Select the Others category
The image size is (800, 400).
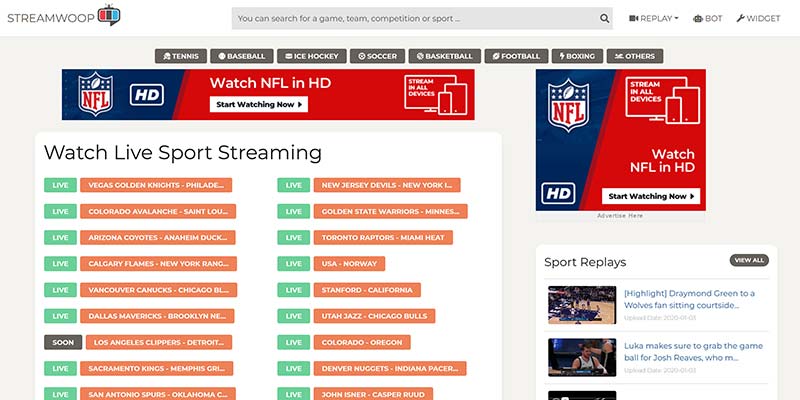(635, 56)
